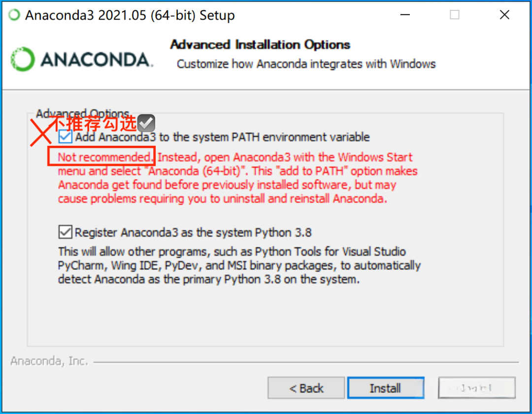The image size is (532, 414).
Task: Click the window title "Anaconda3 2021.05 (64-bit) Setup"
Action: (x=130, y=15)
